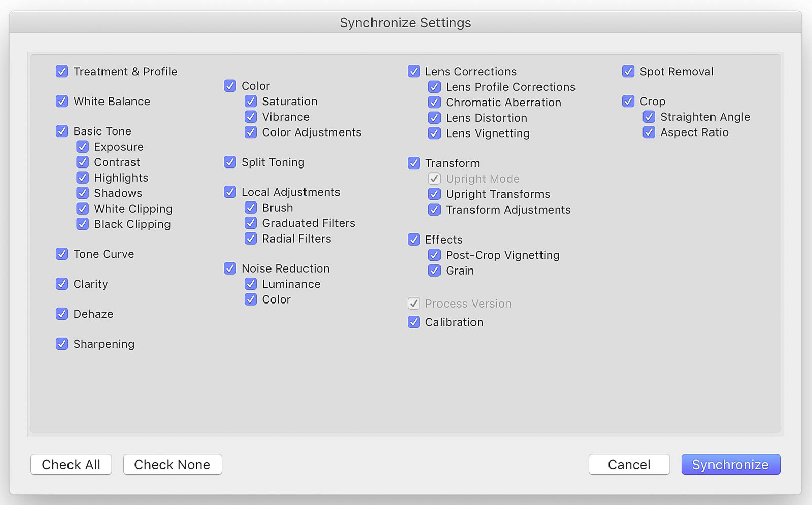812x505 pixels.
Task: Disable the Exposure setting checkbox
Action: (82, 147)
